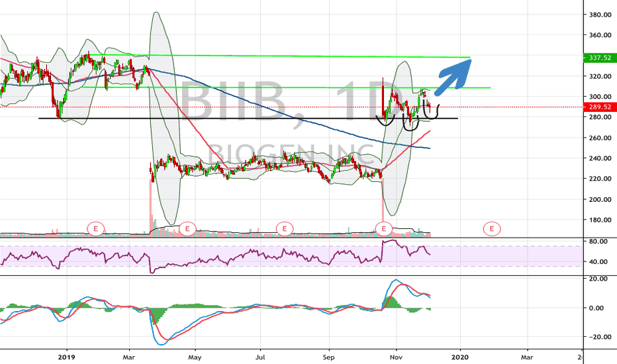
Task: Click the 2020 date axis label
Action: 460,357
